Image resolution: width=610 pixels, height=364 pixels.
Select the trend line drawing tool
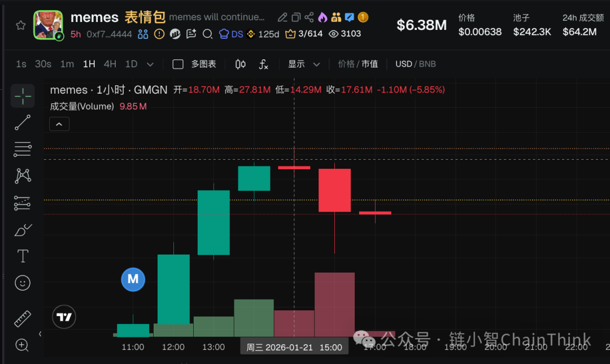point(23,122)
